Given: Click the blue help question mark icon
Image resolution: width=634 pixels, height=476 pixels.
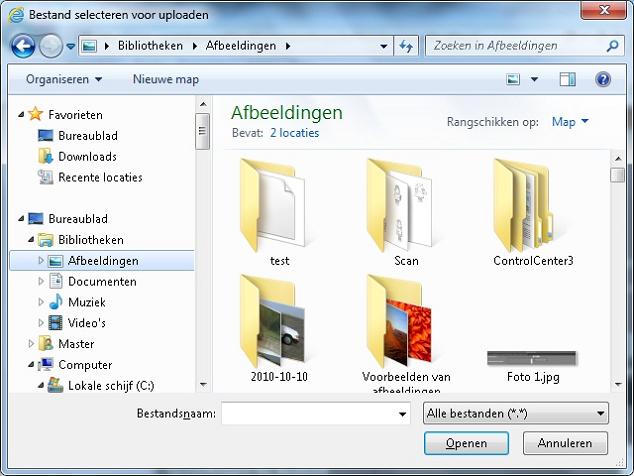Looking at the screenshot, I should click(x=603, y=79).
